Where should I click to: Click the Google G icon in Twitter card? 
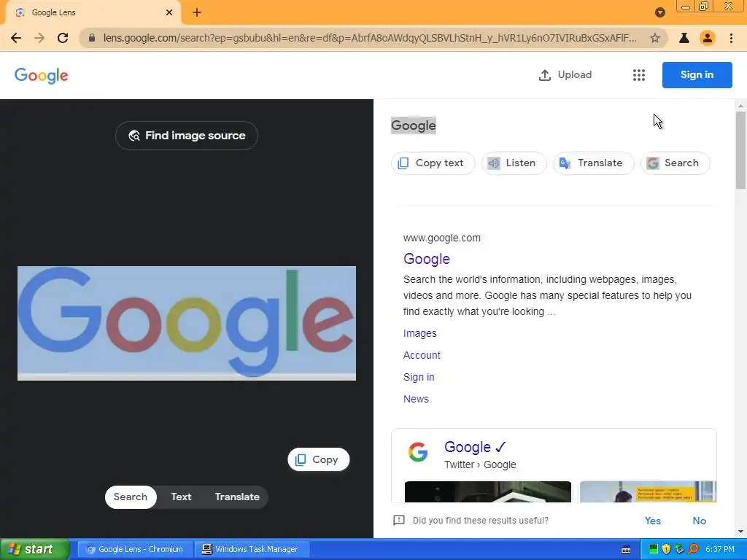[x=418, y=452]
